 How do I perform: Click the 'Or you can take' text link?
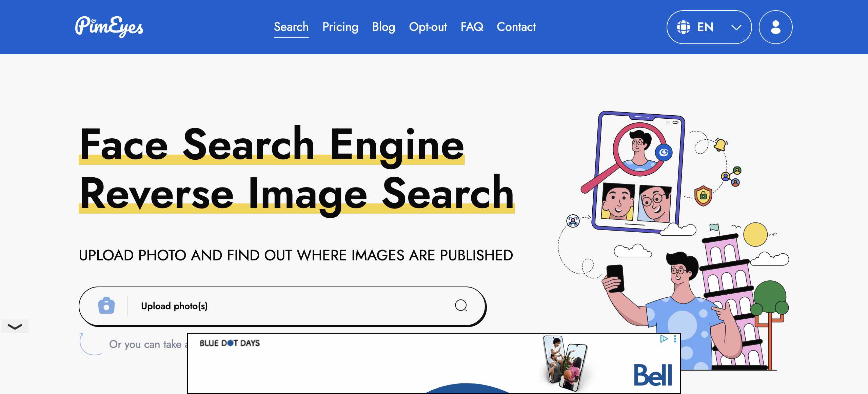(x=146, y=344)
